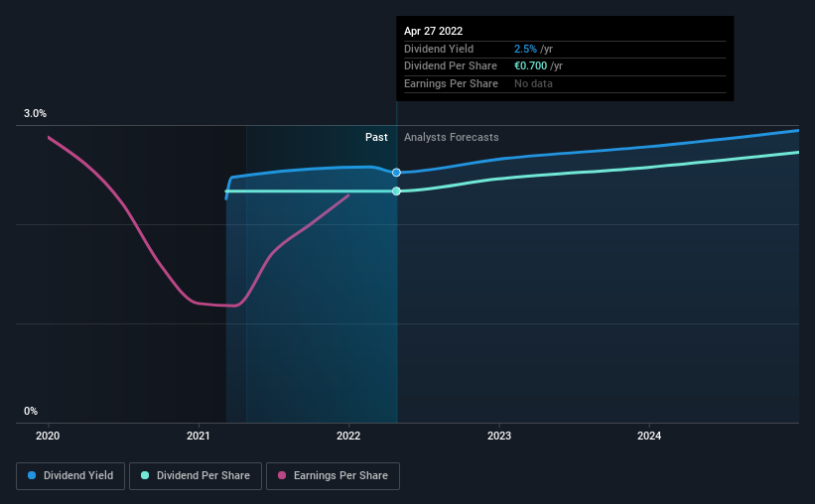Click the teal Dividend Per Share legend dot
The width and height of the screenshot is (815, 504).
click(145, 475)
